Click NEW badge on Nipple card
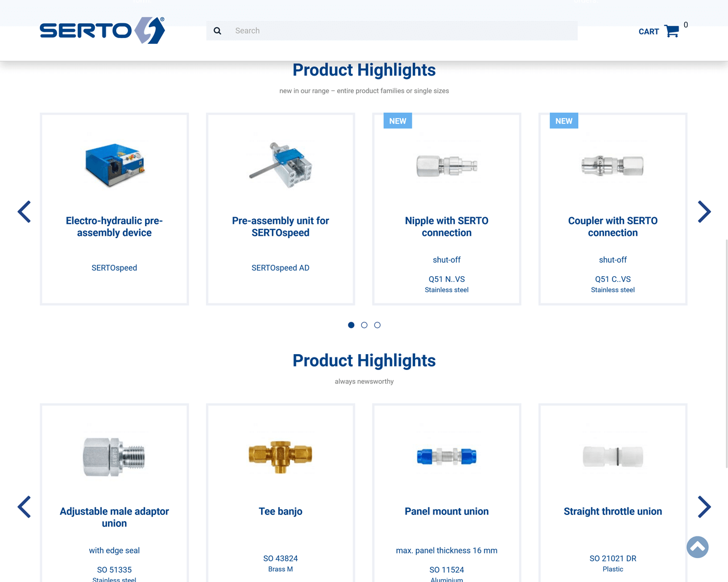Image resolution: width=728 pixels, height=582 pixels. pyautogui.click(x=398, y=121)
